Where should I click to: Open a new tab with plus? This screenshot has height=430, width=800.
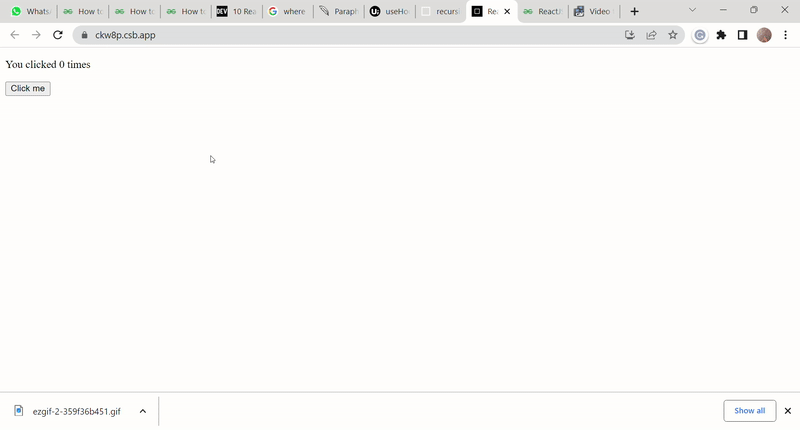634,11
